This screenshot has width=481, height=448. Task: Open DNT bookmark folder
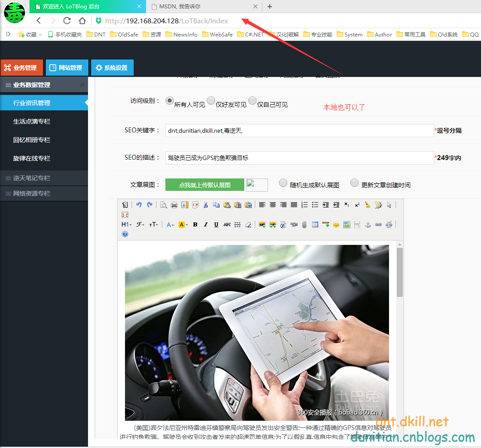[x=96, y=34]
